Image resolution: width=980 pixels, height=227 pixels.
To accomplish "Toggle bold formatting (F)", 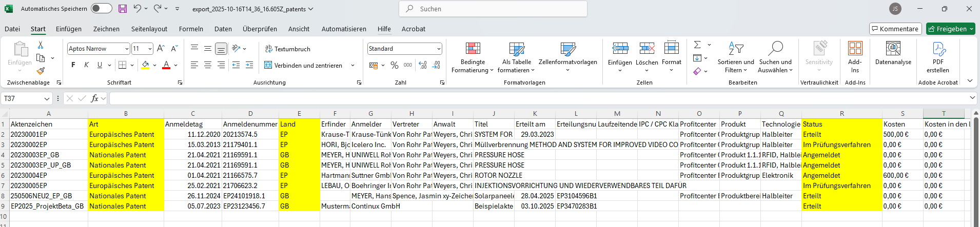I will (x=73, y=65).
